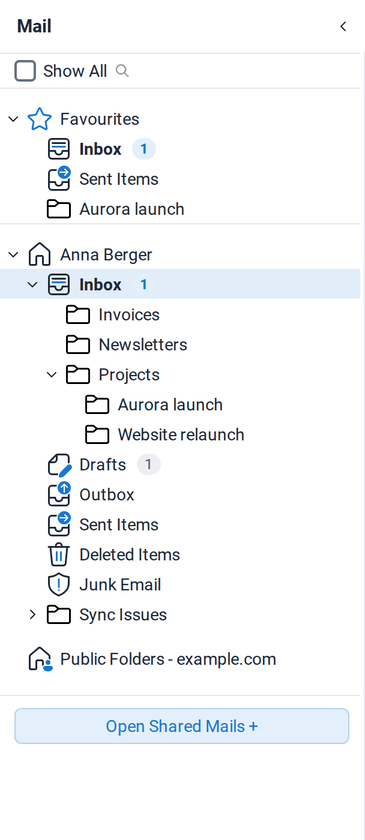The width and height of the screenshot is (365, 840).
Task: Open the Junk Email folder
Action: tap(120, 584)
